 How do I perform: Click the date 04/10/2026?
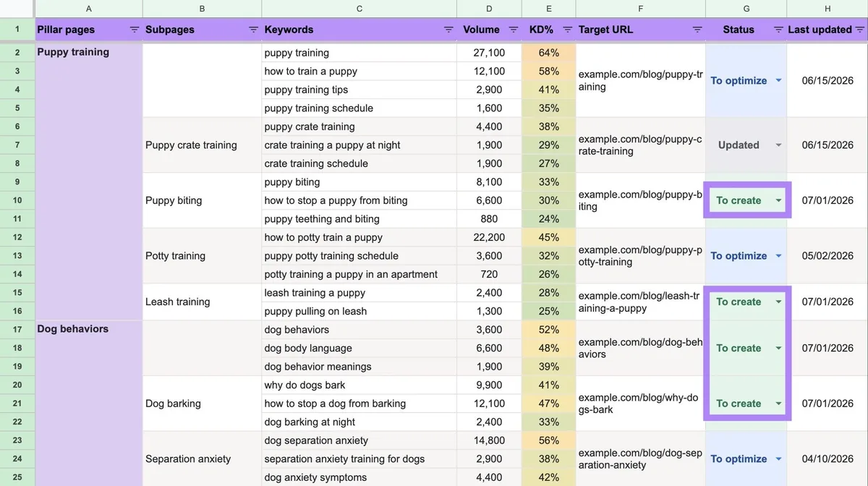coord(827,459)
